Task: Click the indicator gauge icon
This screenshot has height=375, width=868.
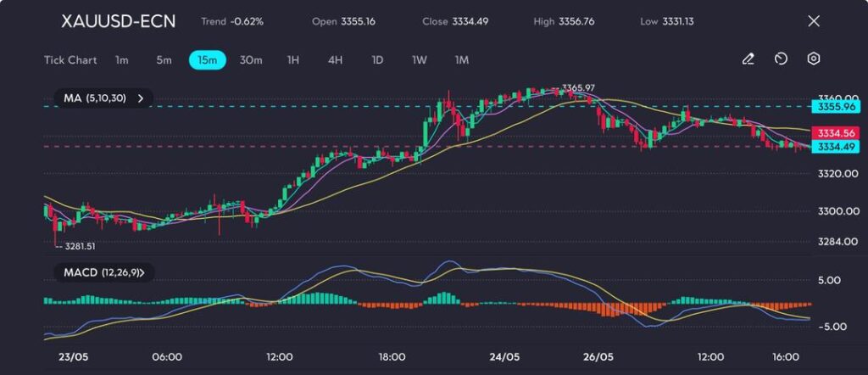Action: [781, 59]
